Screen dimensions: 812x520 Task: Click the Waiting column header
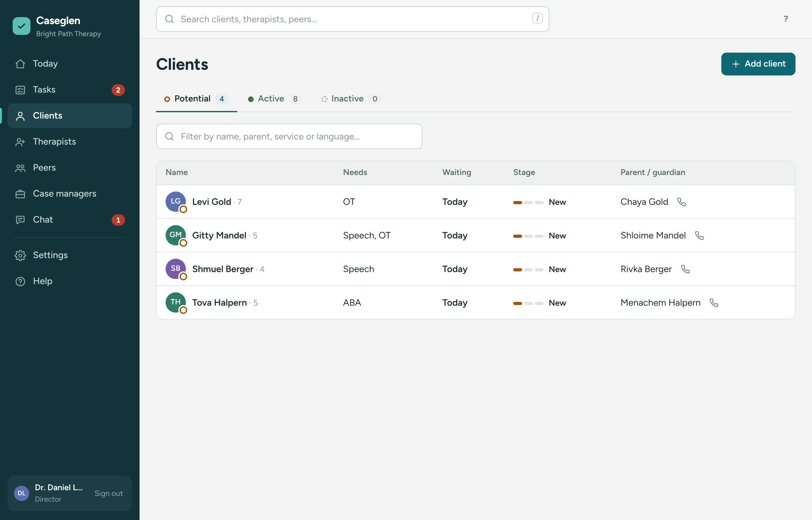457,172
